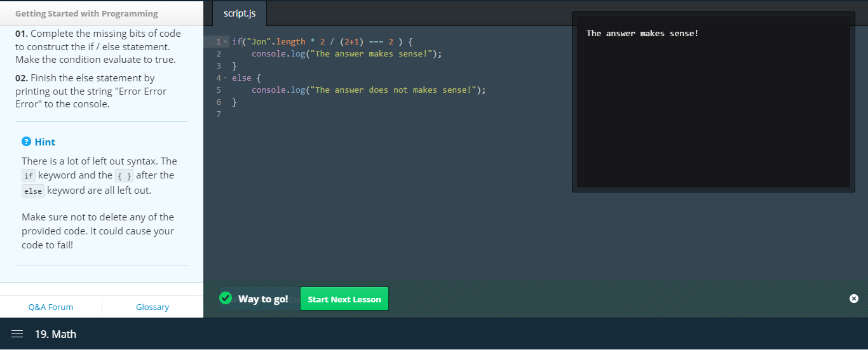Click line number 5 in the gutter
The height and width of the screenshot is (350, 868).
click(x=219, y=90)
